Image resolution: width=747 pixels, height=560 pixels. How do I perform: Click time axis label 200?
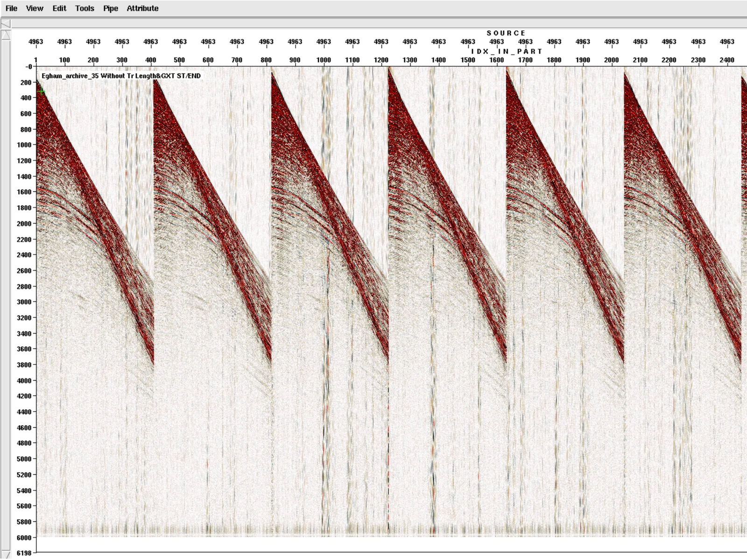pos(26,83)
